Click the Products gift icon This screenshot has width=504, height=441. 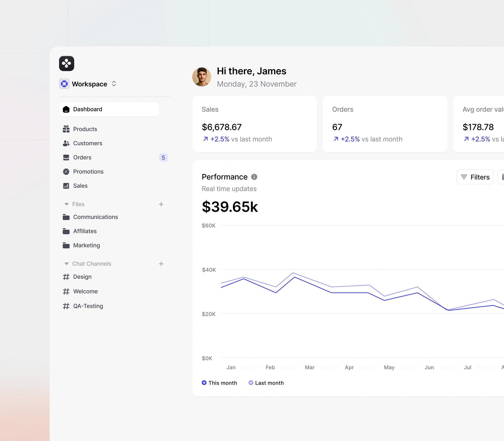pyautogui.click(x=66, y=129)
